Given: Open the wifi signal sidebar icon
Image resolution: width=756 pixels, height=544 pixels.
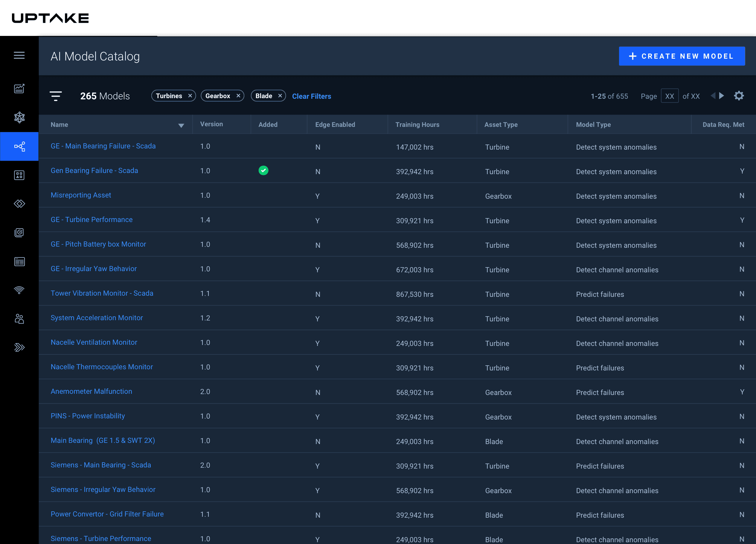Looking at the screenshot, I should click(x=19, y=290).
